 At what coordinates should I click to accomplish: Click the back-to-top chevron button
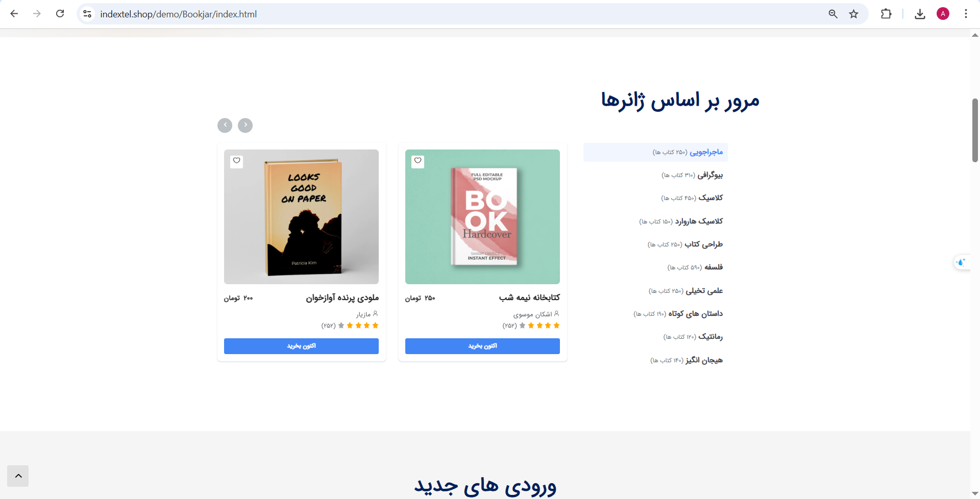18,476
